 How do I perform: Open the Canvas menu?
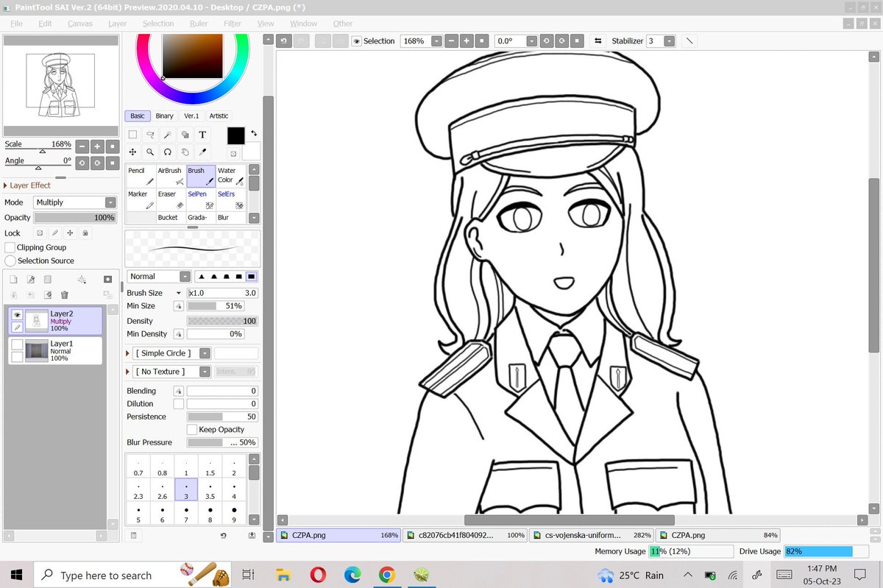pyautogui.click(x=80, y=24)
